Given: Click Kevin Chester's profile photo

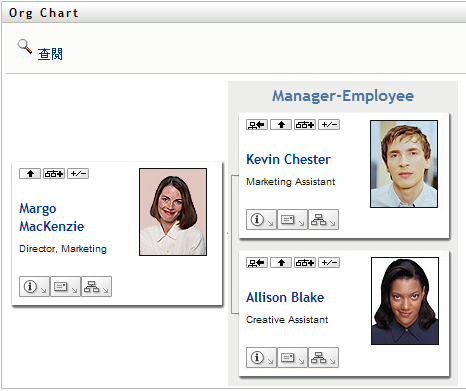Looking at the screenshot, I should tap(404, 164).
